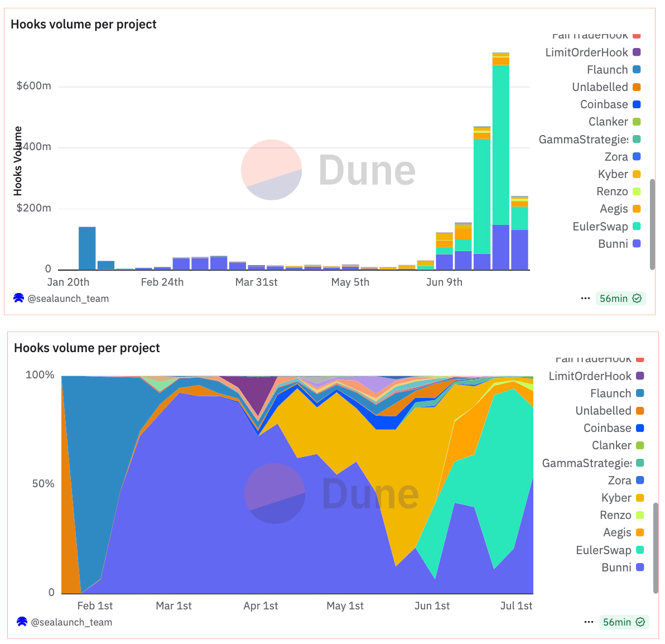This screenshot has width=665, height=644.
Task: Click the bottom chart title 'Hooks volume per project'
Action: 87,348
